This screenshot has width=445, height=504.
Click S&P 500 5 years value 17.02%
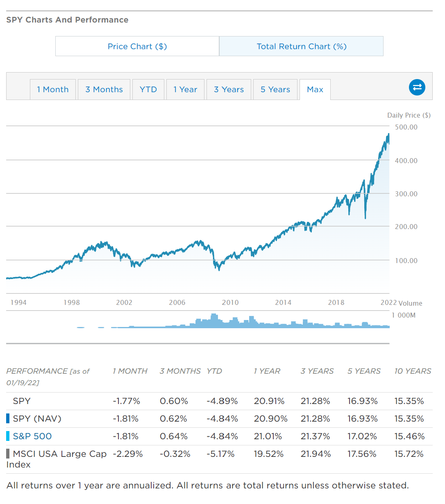(362, 436)
